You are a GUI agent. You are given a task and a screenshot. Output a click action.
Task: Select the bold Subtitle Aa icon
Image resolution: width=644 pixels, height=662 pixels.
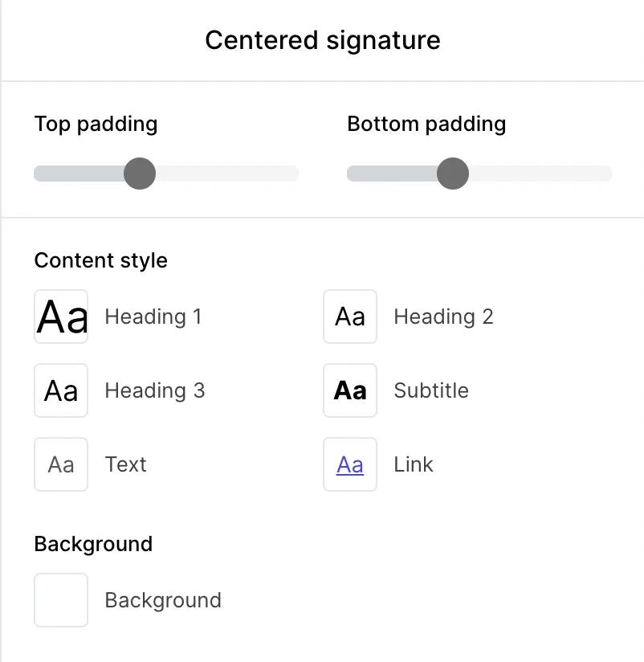(x=350, y=390)
